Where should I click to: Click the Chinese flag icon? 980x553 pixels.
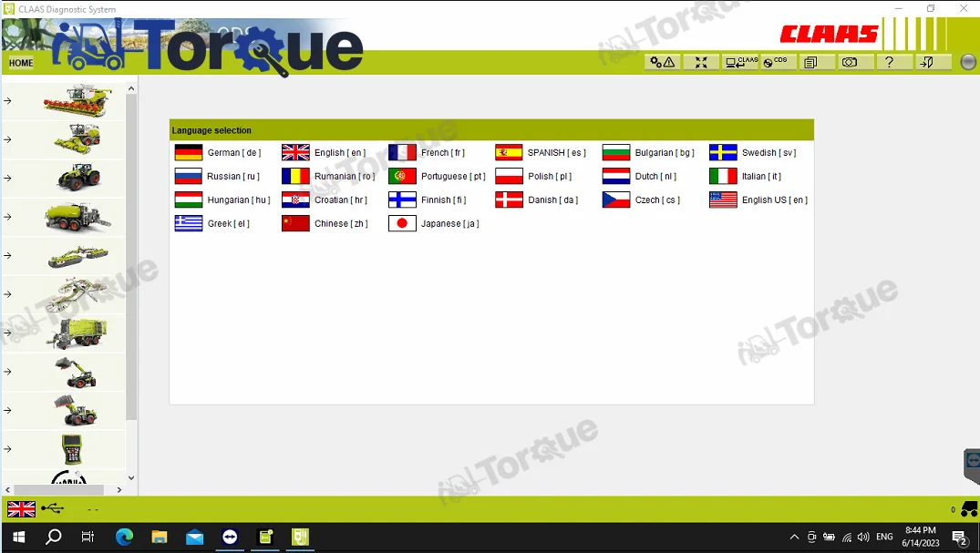pos(295,224)
